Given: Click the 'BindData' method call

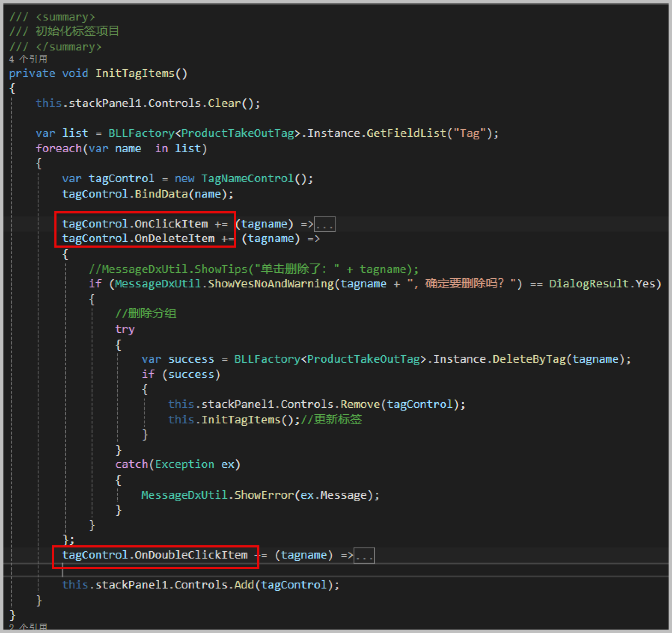Looking at the screenshot, I should pos(161,194).
